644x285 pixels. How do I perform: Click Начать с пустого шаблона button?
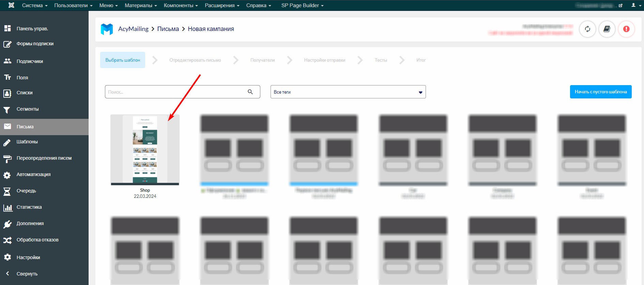coord(601,92)
